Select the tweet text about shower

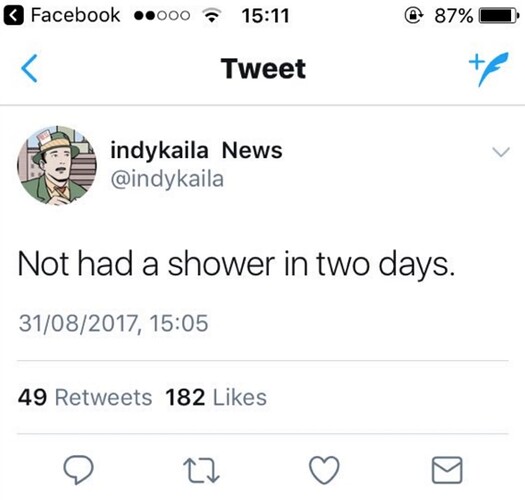point(236,265)
